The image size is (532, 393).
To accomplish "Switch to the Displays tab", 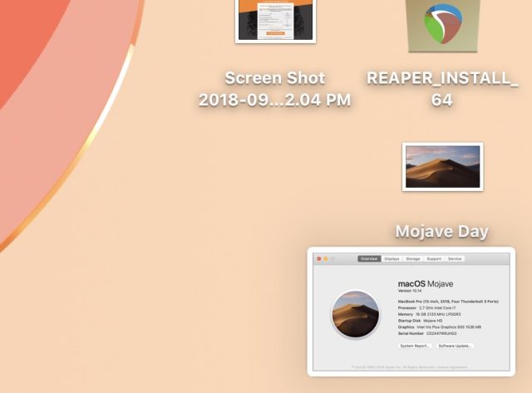I will point(392,258).
